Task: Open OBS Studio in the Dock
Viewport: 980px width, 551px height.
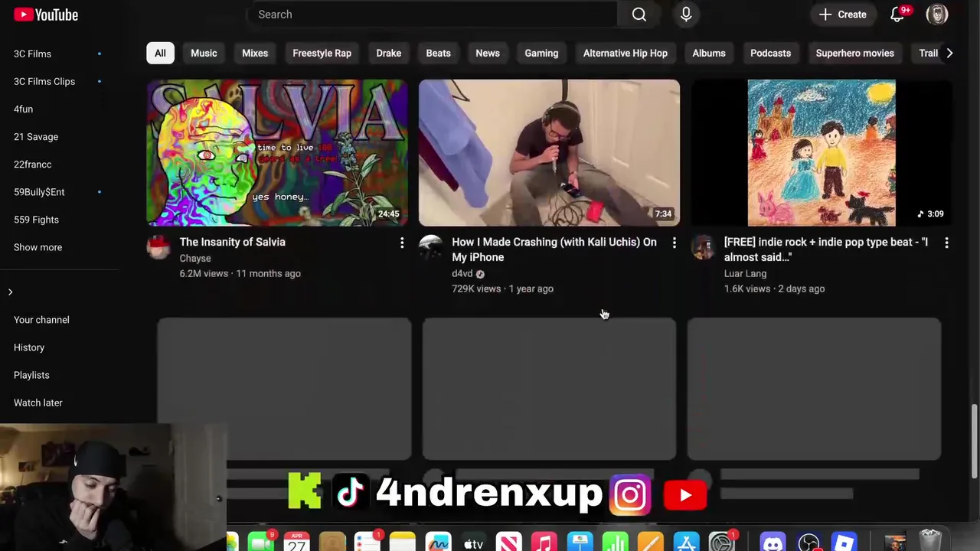Action: tap(808, 542)
